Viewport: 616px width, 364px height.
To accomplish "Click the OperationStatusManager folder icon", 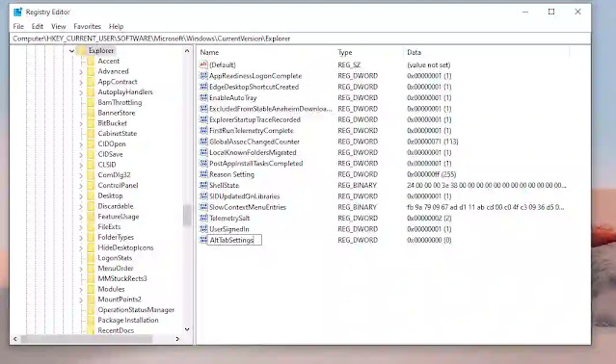I will click(91, 310).
